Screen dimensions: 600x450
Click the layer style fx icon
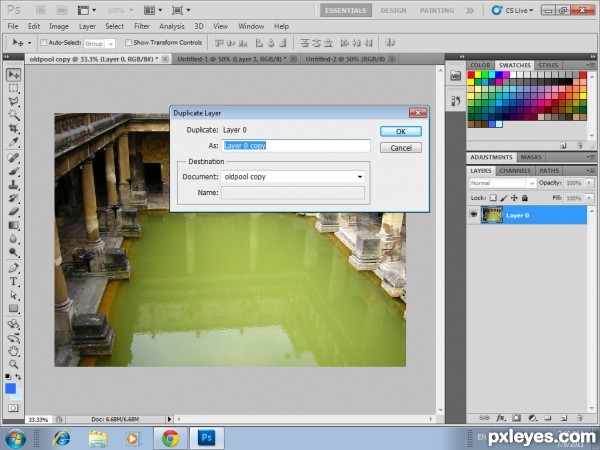[x=501, y=418]
